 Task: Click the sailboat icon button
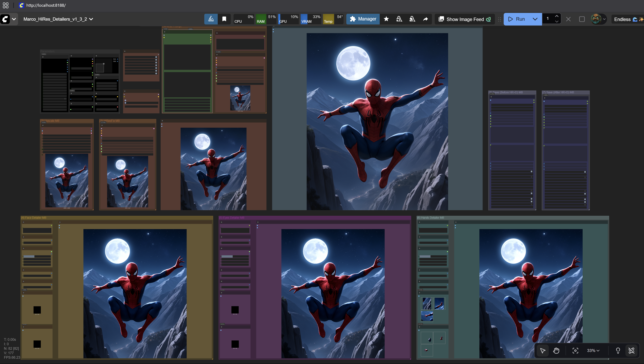[x=211, y=19]
